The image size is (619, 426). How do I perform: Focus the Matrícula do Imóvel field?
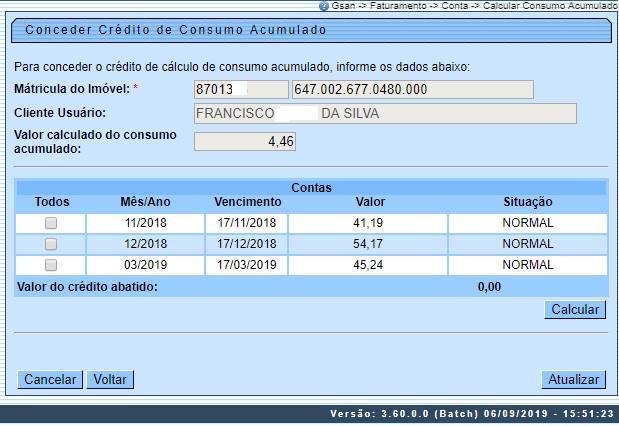tap(239, 90)
